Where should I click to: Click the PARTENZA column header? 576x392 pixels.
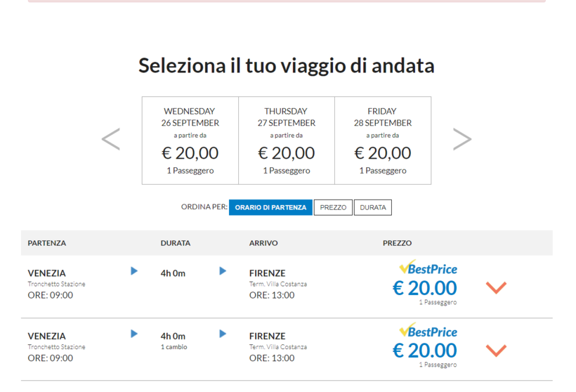(x=47, y=243)
